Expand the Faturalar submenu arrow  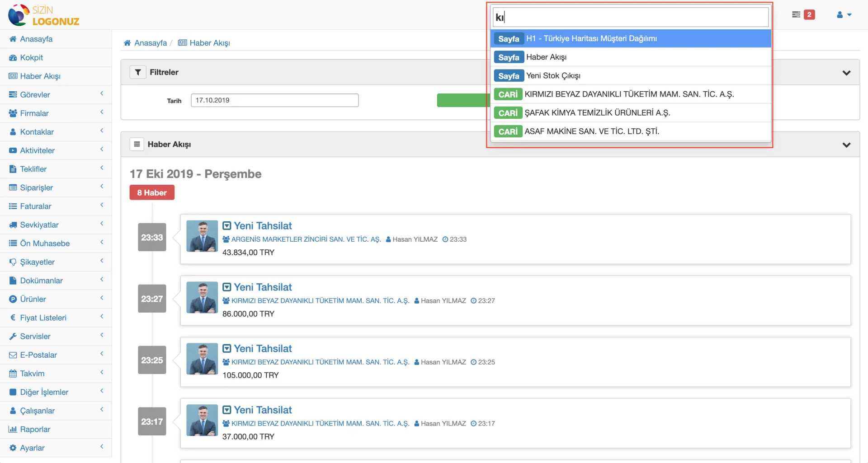pos(102,205)
